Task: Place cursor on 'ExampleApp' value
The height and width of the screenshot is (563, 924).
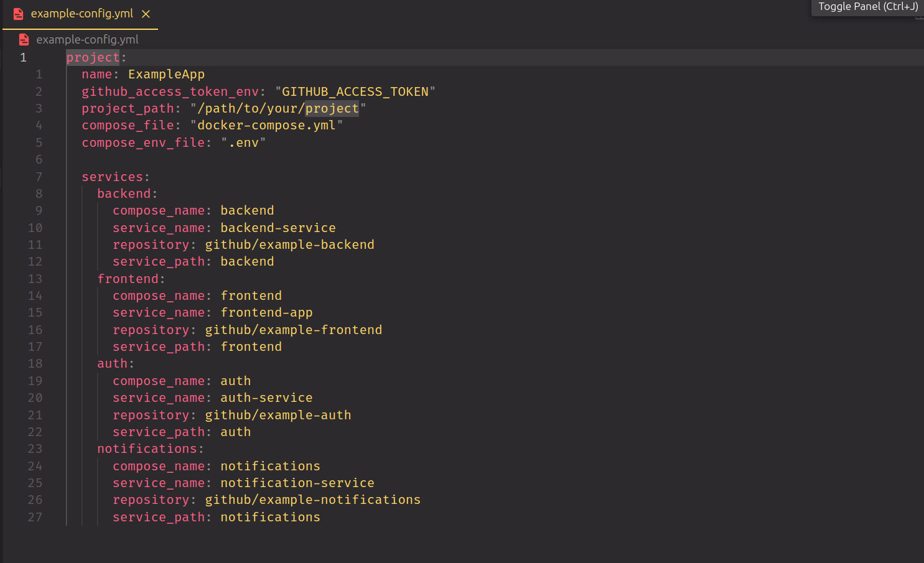Action: pos(166,75)
